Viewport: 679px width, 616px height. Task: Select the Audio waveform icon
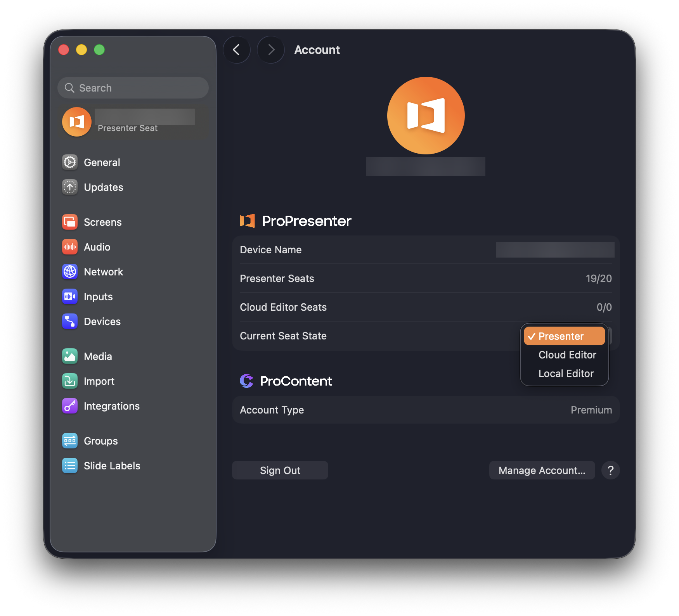tap(70, 247)
